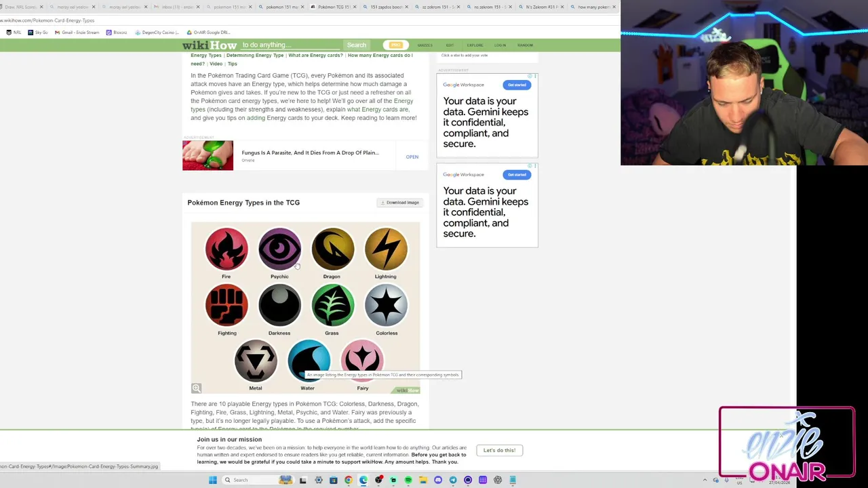The image size is (868, 488).
Task: Open the Sky Go bookmark
Action: click(x=38, y=33)
